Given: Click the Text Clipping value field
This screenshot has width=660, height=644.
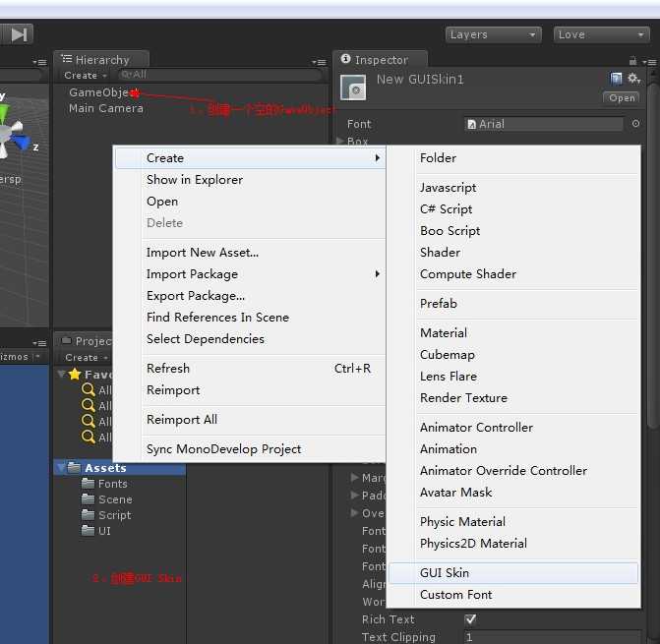Looking at the screenshot, I should click(x=552, y=637).
